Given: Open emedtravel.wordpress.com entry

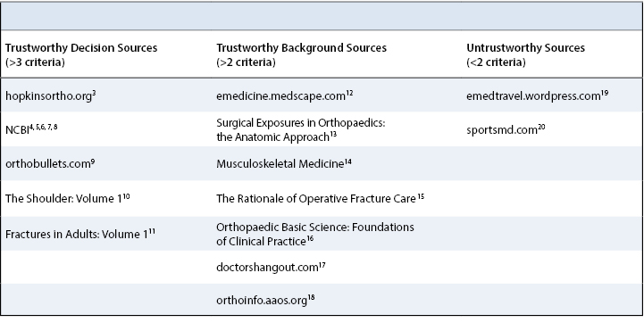Looking at the screenshot, I should point(537,96).
